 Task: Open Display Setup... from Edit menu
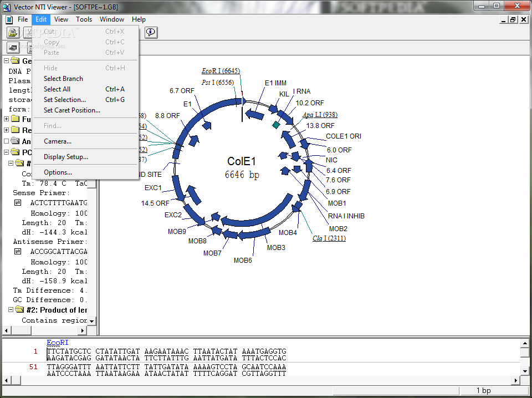(x=85, y=157)
